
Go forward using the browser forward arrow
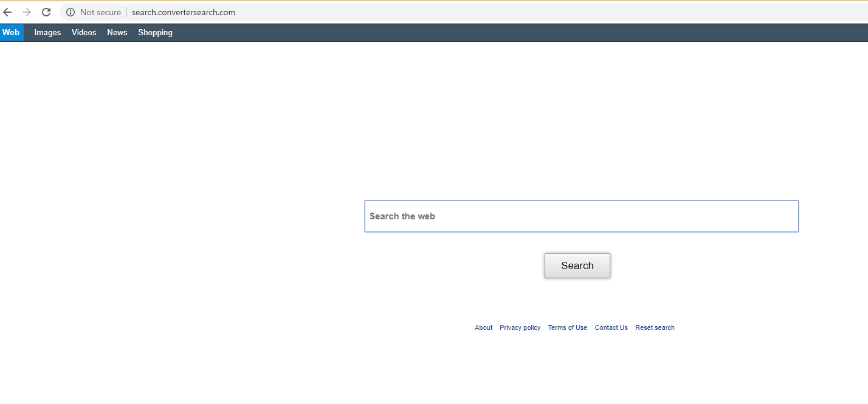coord(27,12)
